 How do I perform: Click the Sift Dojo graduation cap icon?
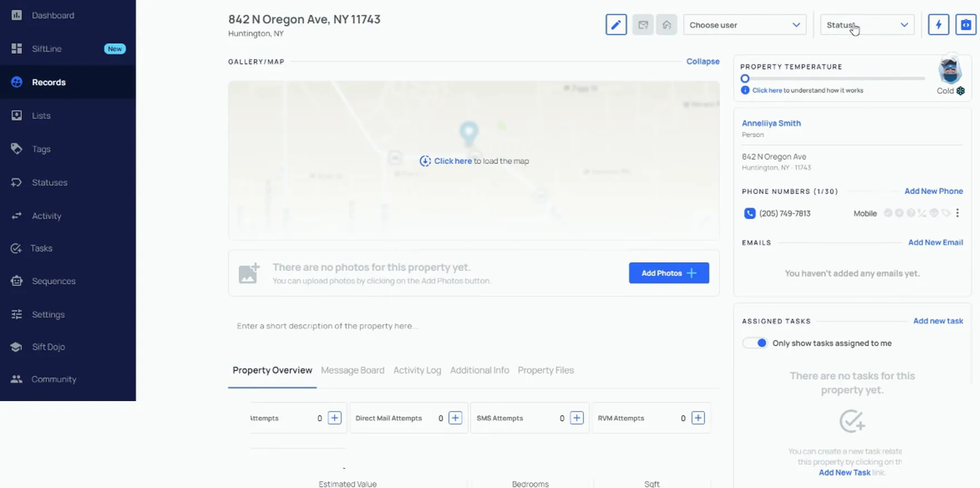(16, 347)
